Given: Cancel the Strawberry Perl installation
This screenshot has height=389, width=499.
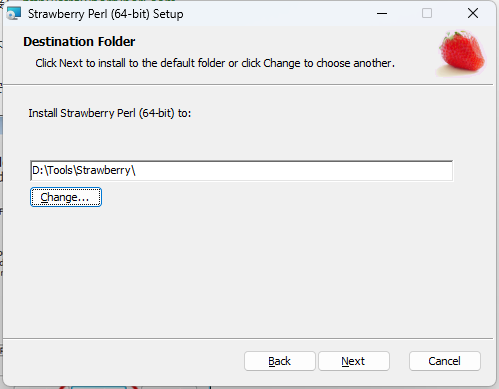Looking at the screenshot, I should coord(445,361).
